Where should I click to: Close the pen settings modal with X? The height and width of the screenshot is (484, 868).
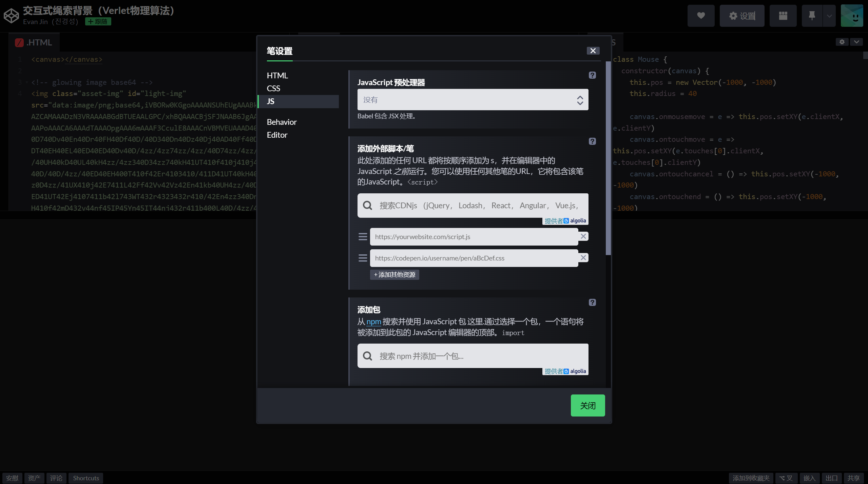coord(593,51)
